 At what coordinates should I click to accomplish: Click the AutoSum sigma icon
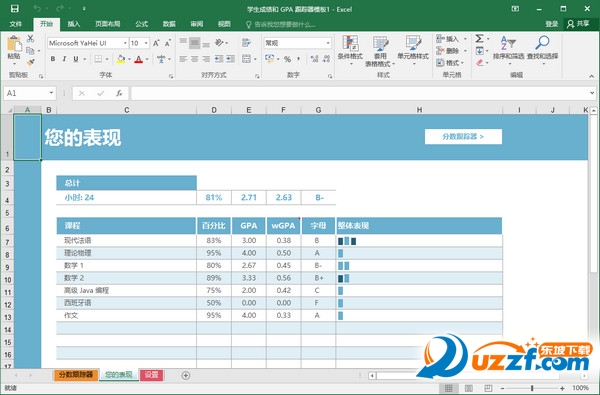pyautogui.click(x=479, y=39)
